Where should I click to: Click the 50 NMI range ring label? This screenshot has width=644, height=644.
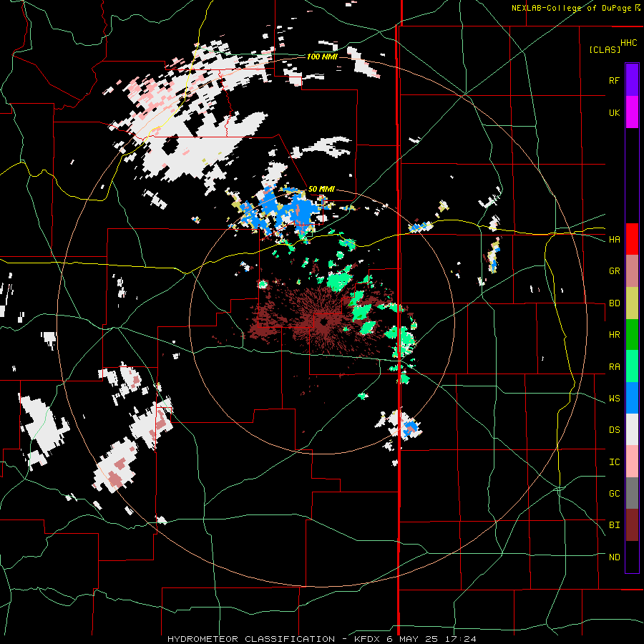click(321, 189)
